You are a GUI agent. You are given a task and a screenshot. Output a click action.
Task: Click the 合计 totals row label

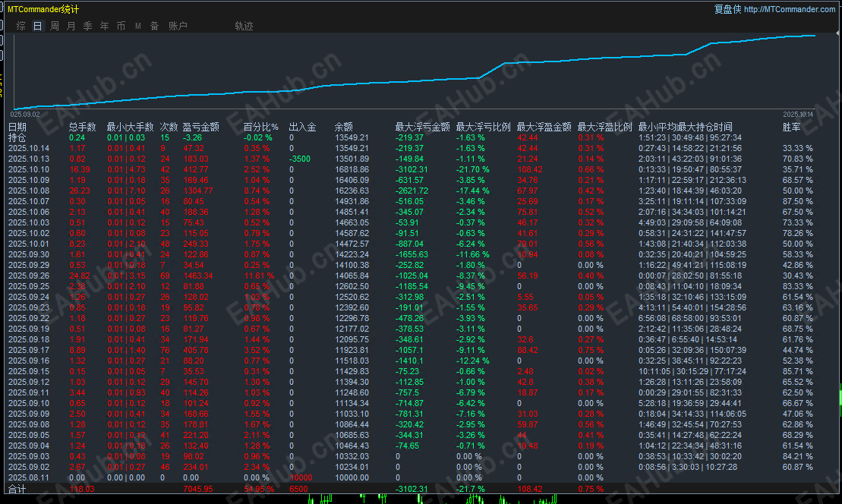pos(17,489)
